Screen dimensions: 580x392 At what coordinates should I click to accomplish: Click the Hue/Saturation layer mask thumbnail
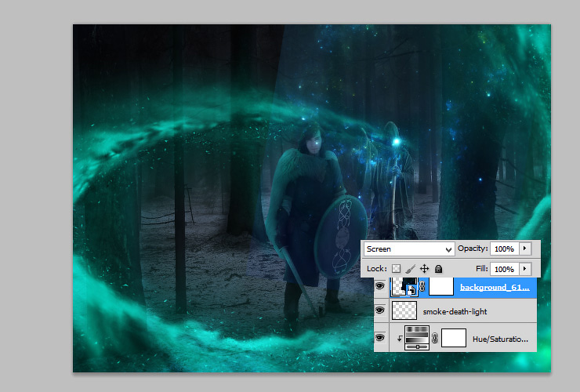click(454, 338)
